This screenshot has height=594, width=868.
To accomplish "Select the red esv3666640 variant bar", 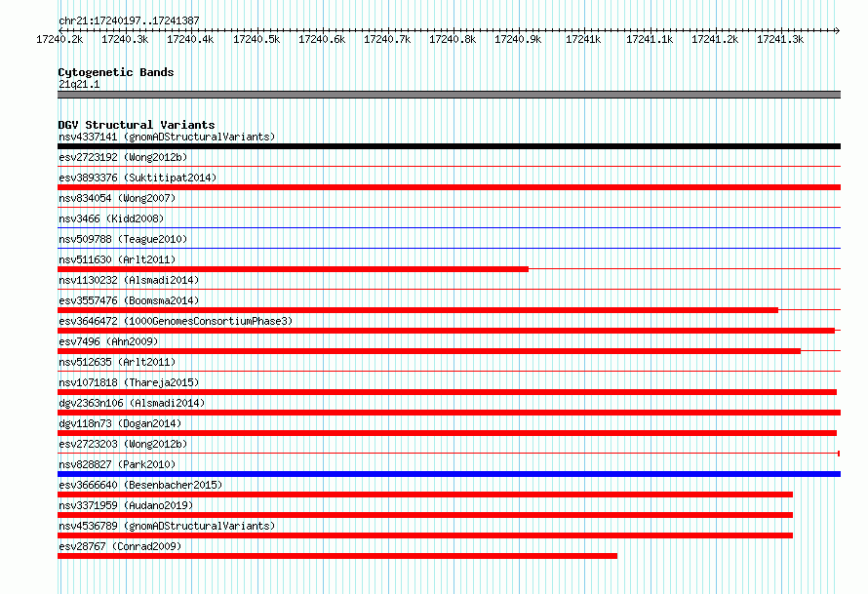I will 425,495.
